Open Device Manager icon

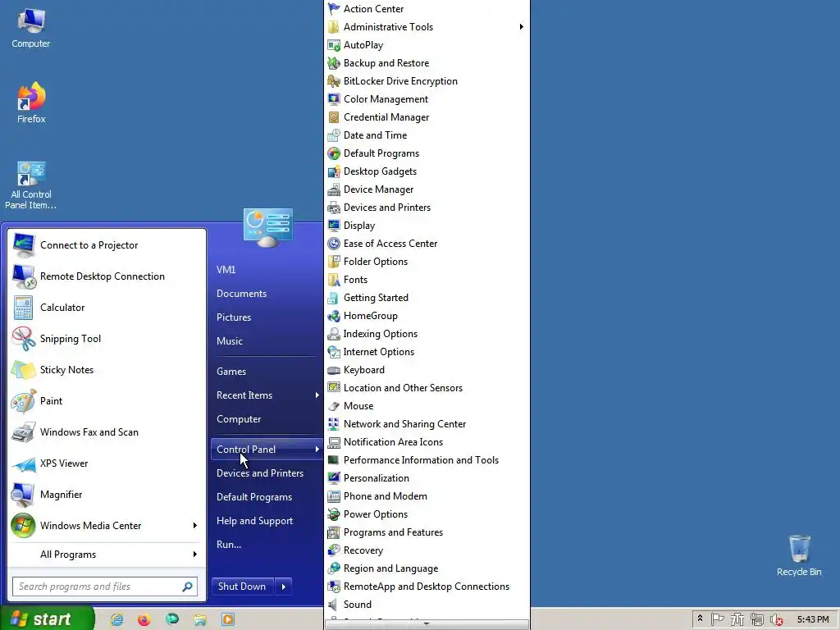click(334, 189)
